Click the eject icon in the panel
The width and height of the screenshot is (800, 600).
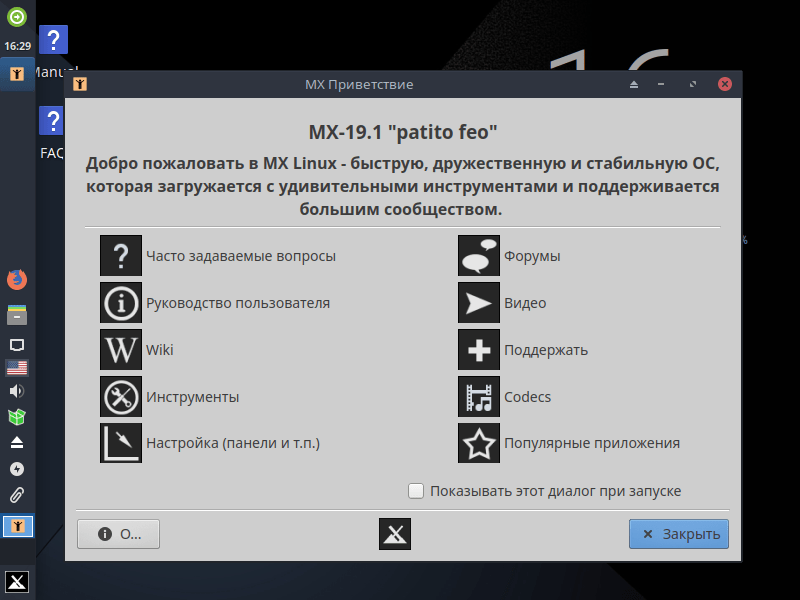tap(17, 442)
